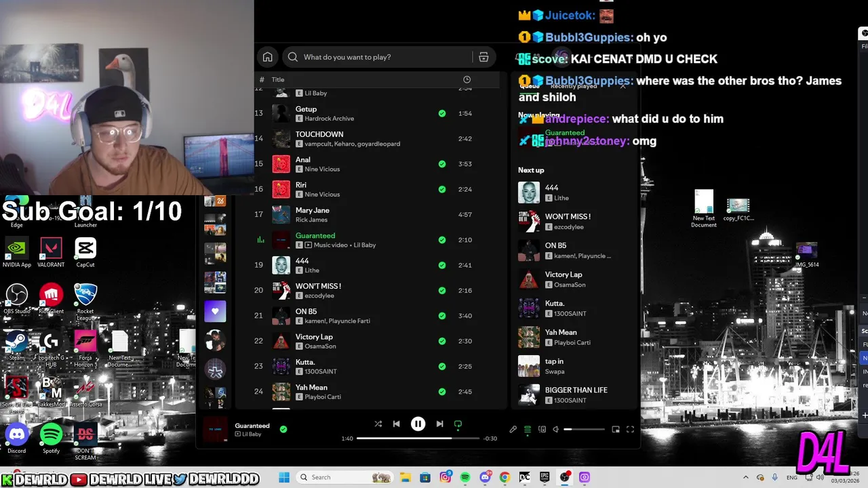Toggle saved checkmark beside Guaranteed in player bar
This screenshot has height=488, width=868.
coord(283,429)
